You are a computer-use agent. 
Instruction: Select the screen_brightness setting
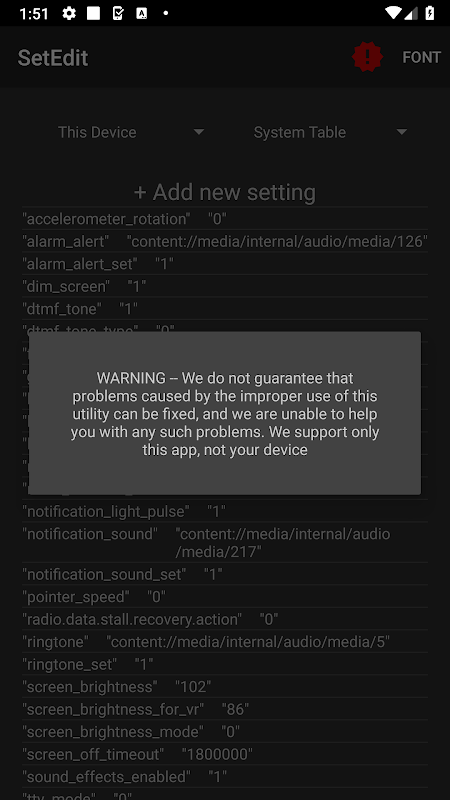(224, 686)
